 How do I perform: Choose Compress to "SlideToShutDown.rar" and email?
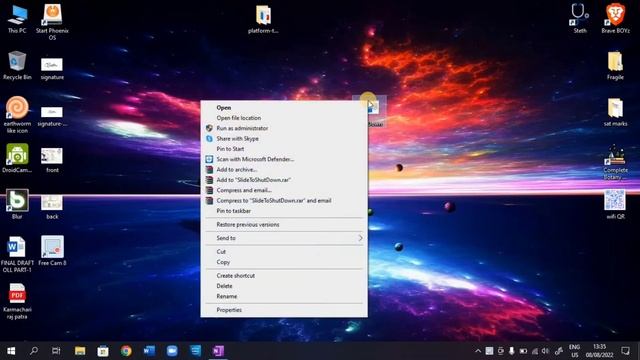284,201
